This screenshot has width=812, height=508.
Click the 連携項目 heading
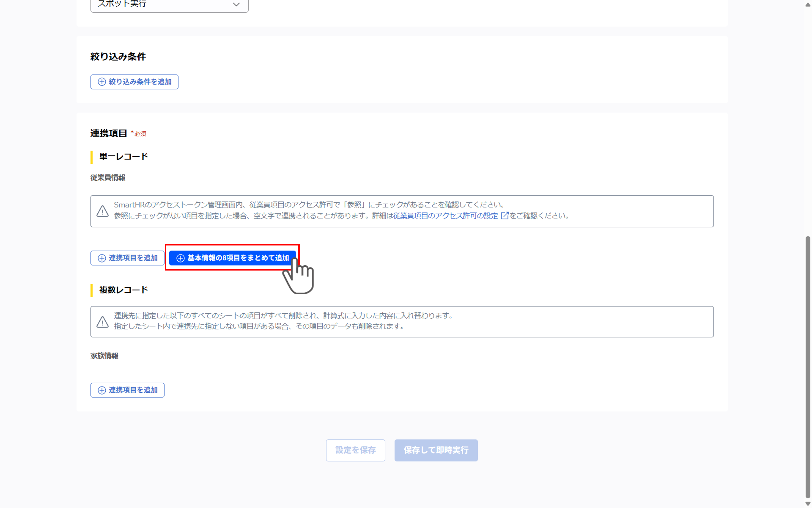pyautogui.click(x=109, y=133)
